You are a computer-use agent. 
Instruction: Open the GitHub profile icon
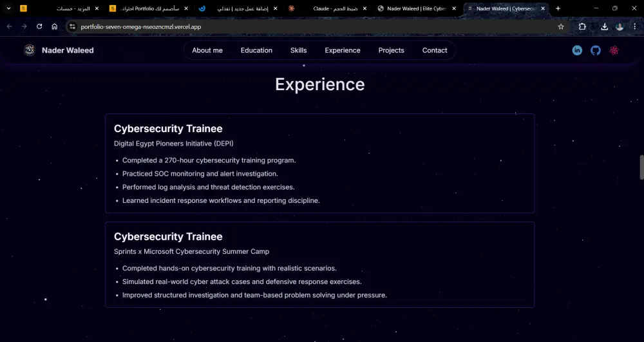[x=596, y=50]
